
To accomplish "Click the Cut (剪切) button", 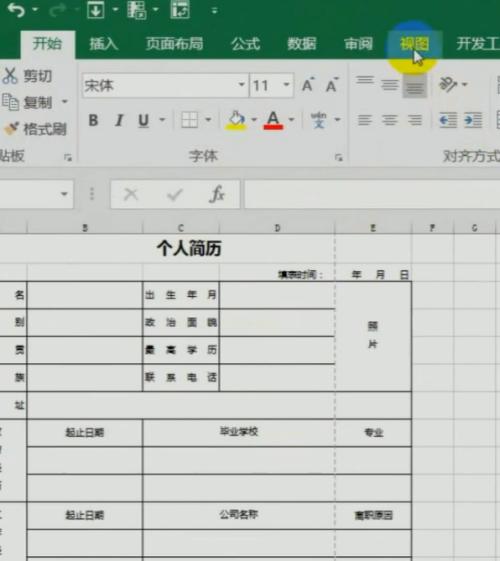I will [x=27, y=76].
